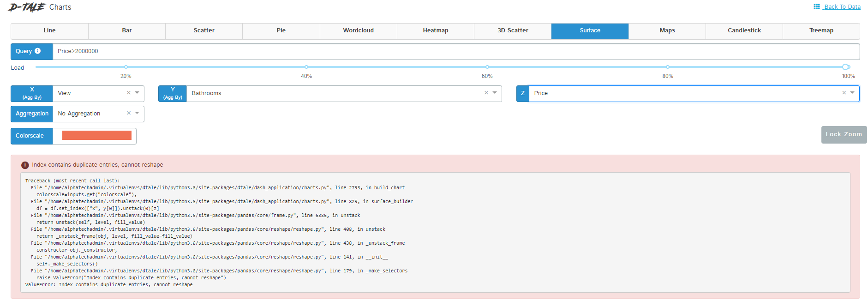Clear the X axis View selection
Image resolution: width=868 pixels, height=307 pixels.
[x=129, y=93]
